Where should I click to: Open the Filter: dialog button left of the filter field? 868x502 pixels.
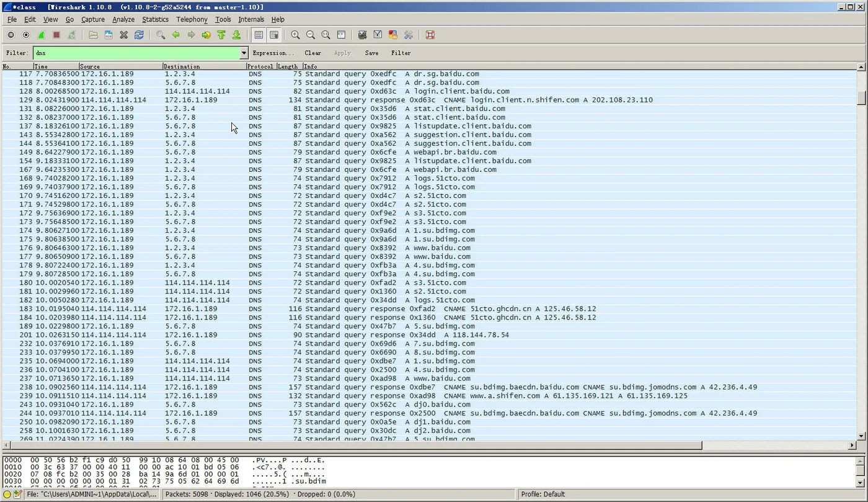point(17,53)
